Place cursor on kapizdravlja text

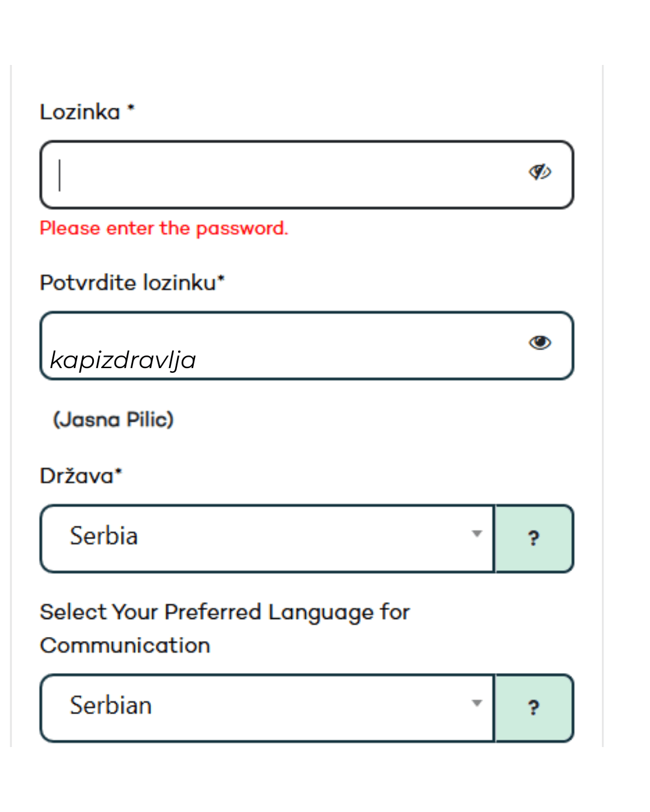coord(123,360)
